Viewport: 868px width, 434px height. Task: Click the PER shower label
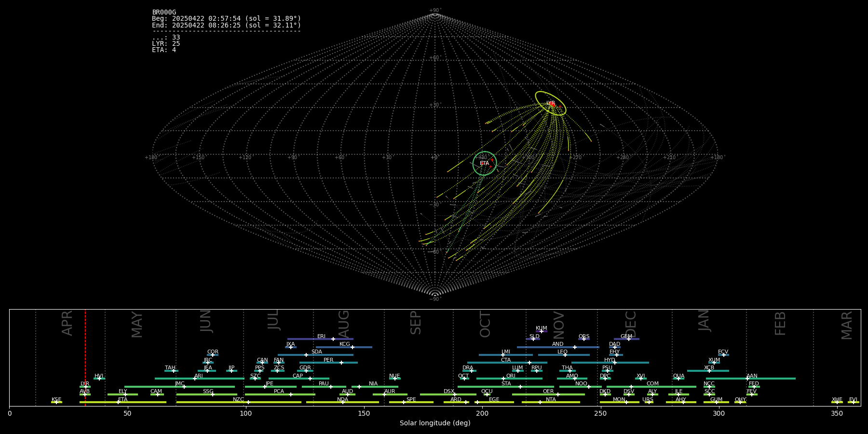tap(328, 360)
